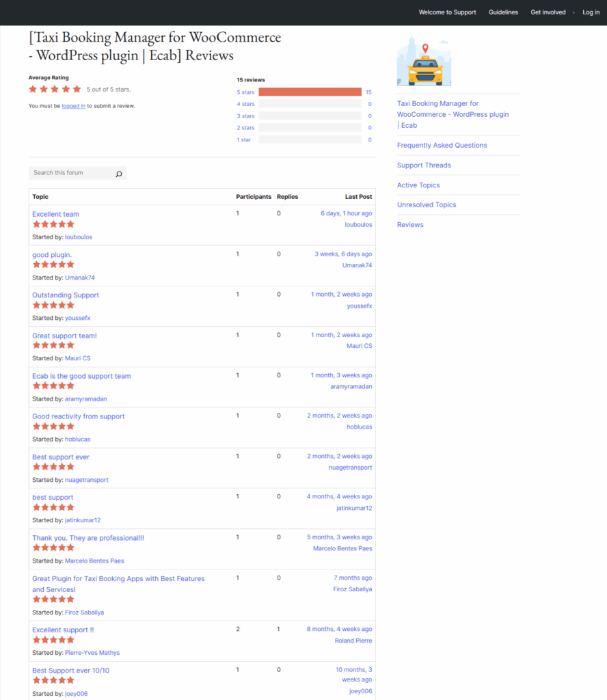
Task: Filter reviews by 1 star
Action: point(244,139)
